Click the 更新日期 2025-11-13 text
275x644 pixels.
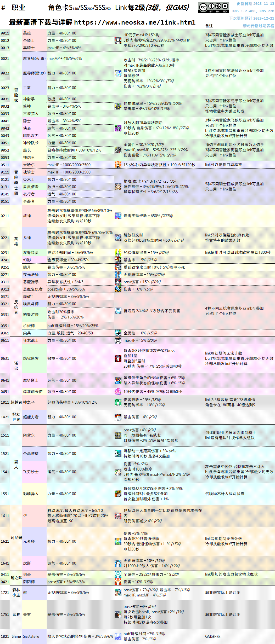pyautogui.click(x=255, y=4)
